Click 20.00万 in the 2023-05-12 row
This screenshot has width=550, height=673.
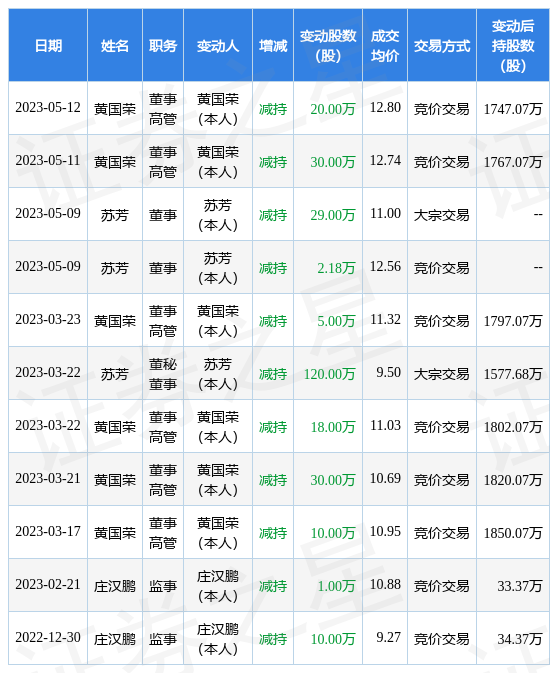pos(333,109)
